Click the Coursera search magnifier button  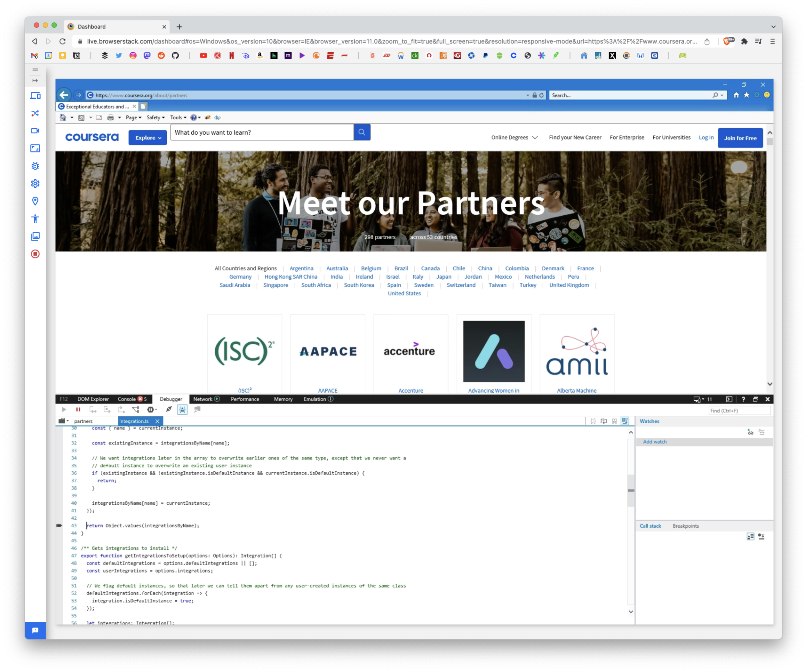[362, 132]
